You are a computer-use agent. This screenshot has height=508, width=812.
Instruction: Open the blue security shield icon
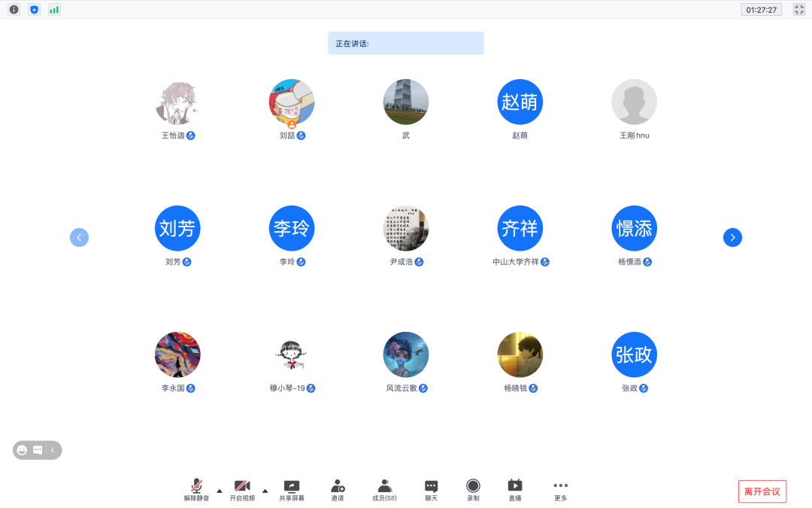pyautogui.click(x=34, y=10)
